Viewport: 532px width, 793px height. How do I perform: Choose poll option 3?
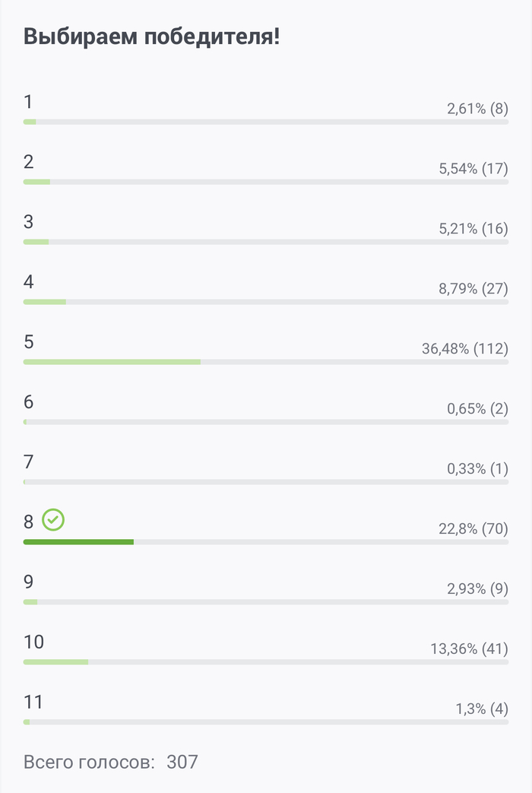coord(28,222)
